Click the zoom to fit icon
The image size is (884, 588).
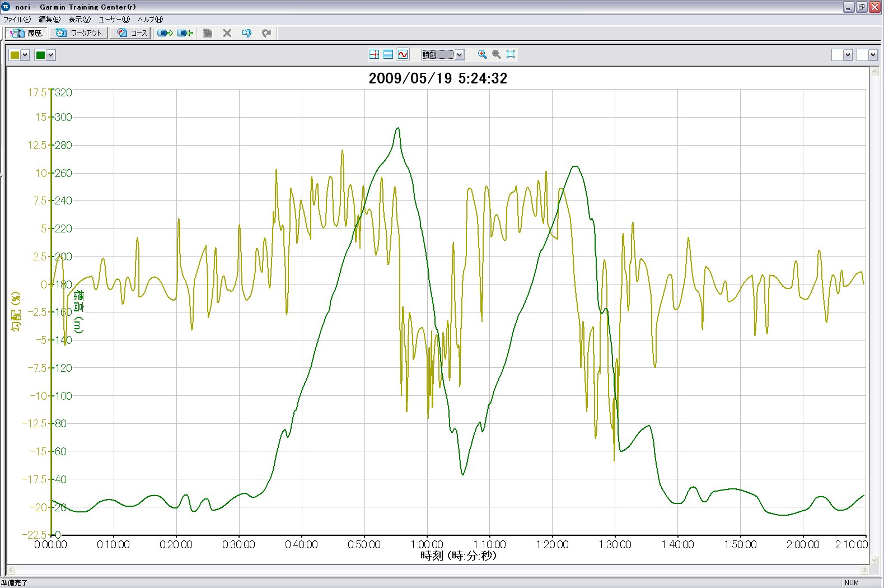point(511,54)
